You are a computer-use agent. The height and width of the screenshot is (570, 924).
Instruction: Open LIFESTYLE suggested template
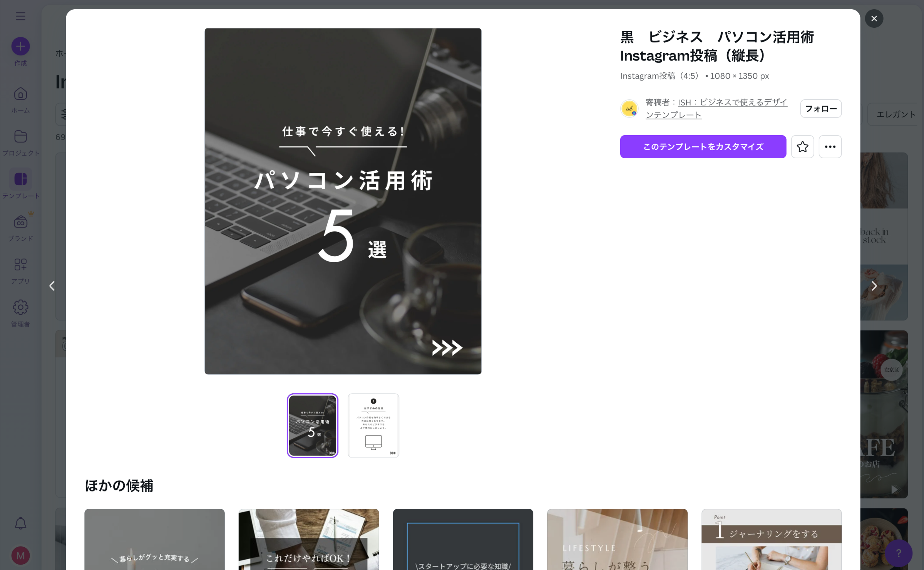point(617,539)
